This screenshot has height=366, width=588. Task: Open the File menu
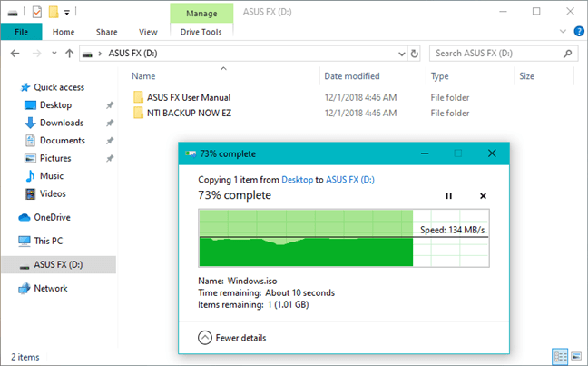click(x=22, y=32)
